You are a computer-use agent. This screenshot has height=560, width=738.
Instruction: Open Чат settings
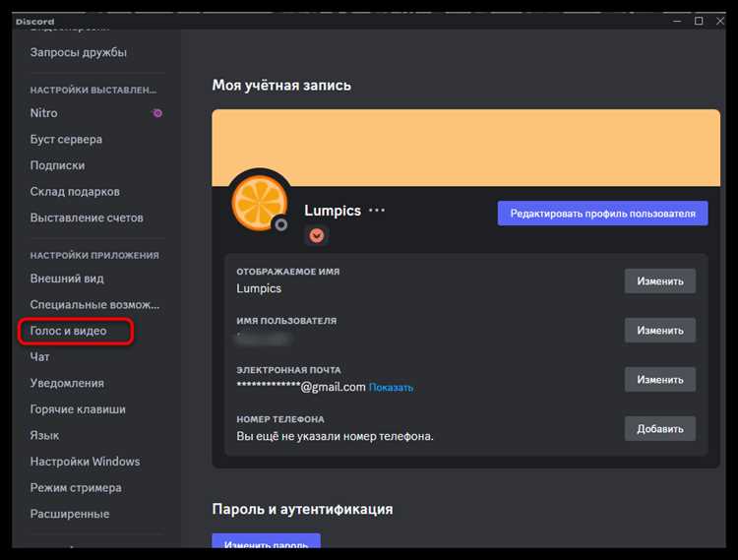(x=39, y=357)
